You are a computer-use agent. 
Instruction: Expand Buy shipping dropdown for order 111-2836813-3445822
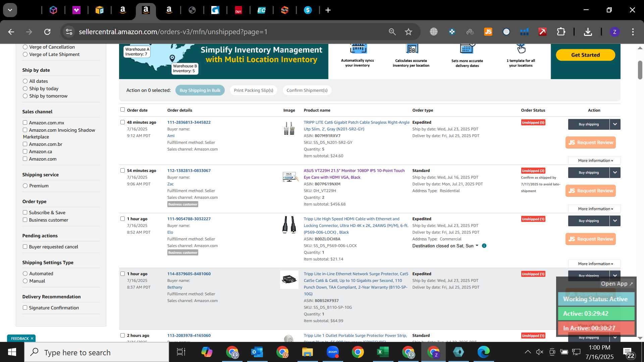tap(615, 124)
